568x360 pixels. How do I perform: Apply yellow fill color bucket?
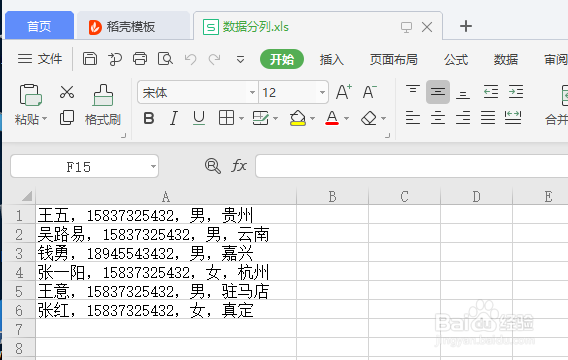(297, 118)
